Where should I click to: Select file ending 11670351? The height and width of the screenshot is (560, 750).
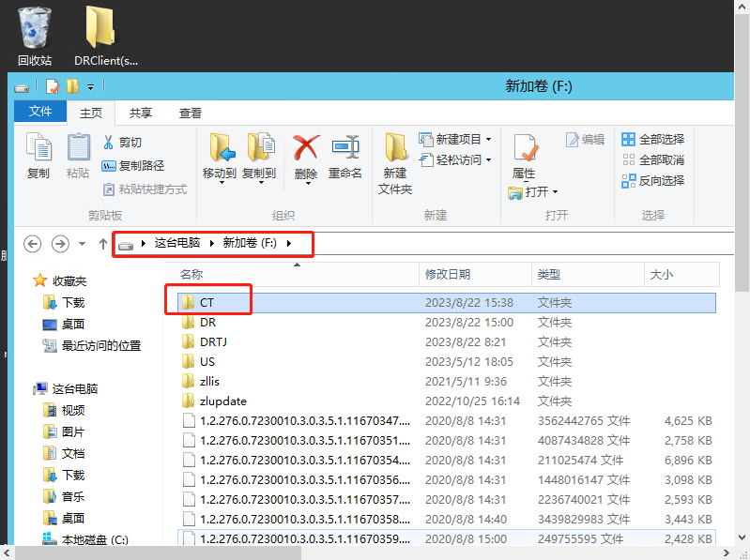[446, 441]
